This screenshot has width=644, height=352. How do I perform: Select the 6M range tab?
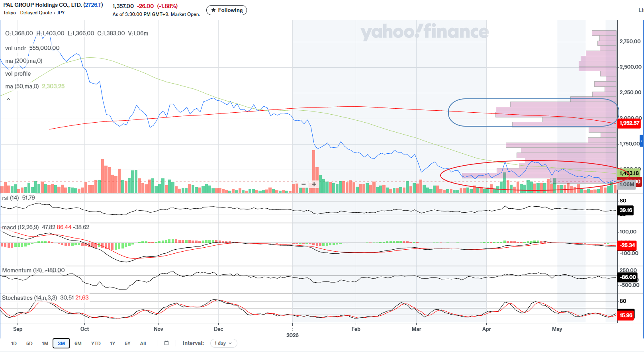pyautogui.click(x=78, y=343)
